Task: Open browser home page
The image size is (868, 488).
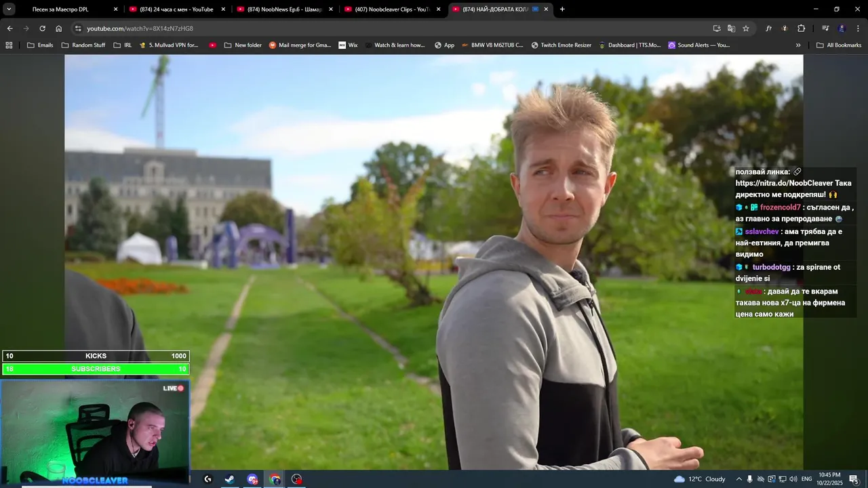Action: click(59, 28)
